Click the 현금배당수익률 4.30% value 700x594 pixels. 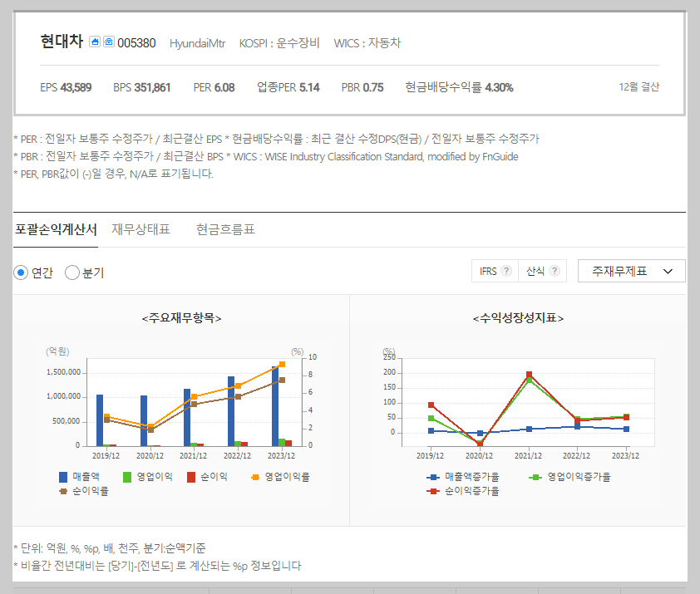click(x=460, y=87)
